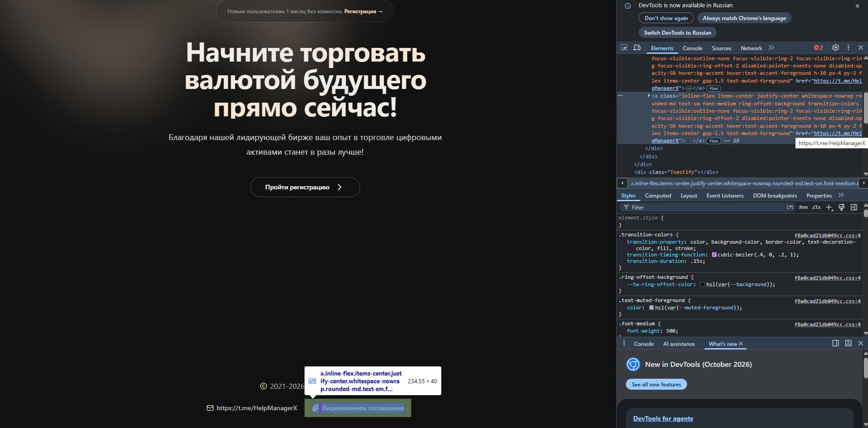Switch to Event Listeners tab

tap(725, 195)
